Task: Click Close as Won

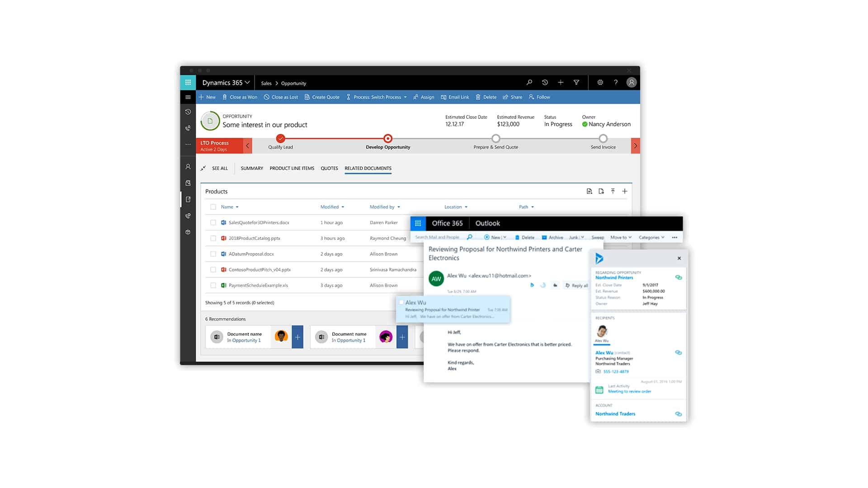Action: tap(240, 97)
